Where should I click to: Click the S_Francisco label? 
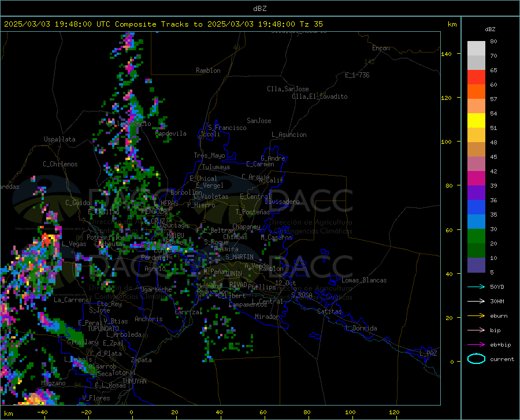pyautogui.click(x=227, y=128)
